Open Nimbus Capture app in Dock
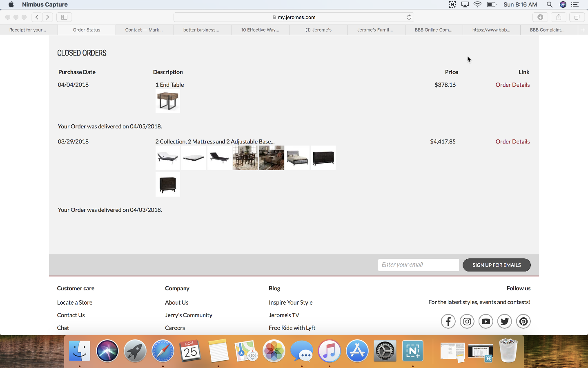The image size is (588, 368). [413, 351]
